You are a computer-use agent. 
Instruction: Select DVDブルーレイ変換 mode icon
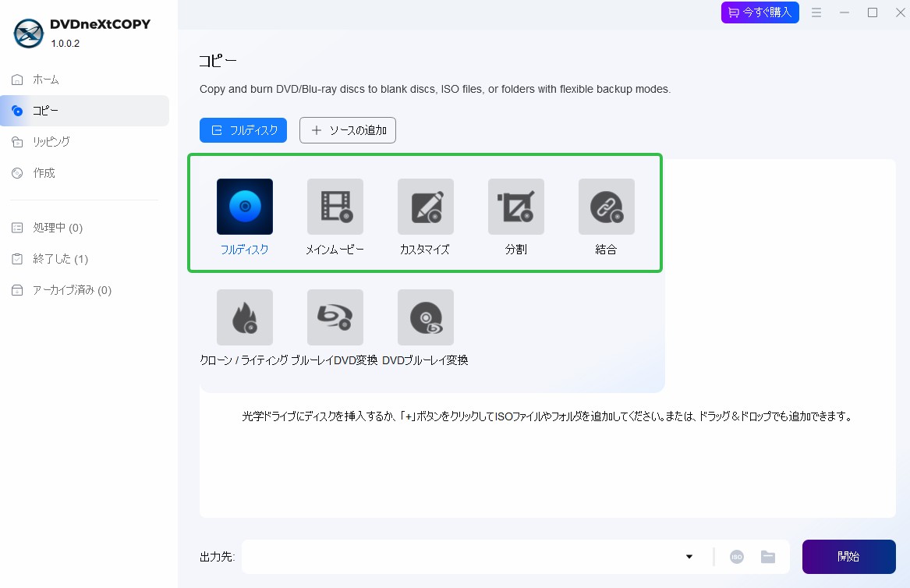[x=426, y=317]
